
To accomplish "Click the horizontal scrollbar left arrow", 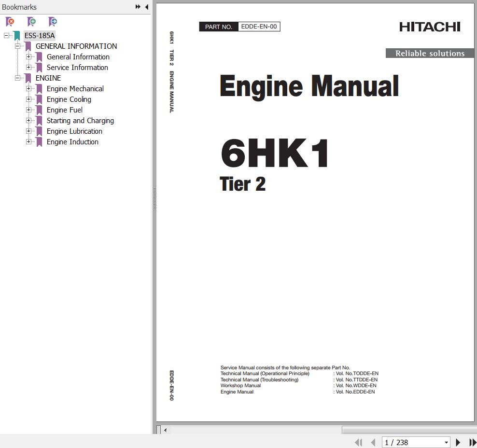I will [165, 430].
